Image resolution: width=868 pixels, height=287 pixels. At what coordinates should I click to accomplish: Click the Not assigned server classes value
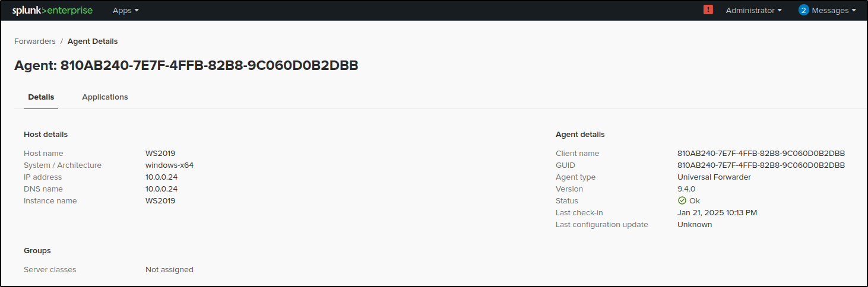pyautogui.click(x=169, y=269)
